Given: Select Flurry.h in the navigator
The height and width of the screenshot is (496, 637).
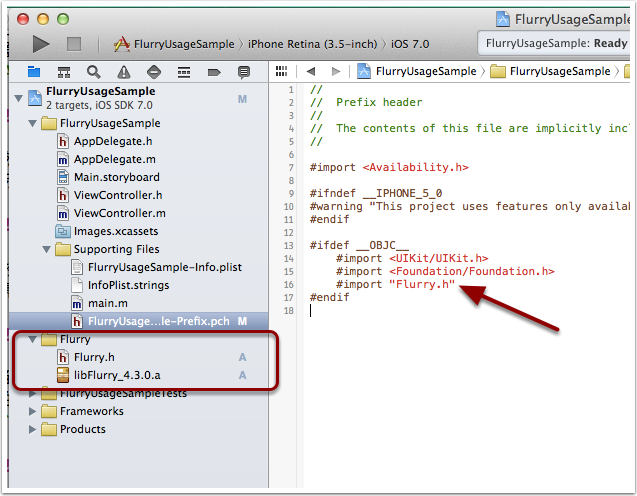Looking at the screenshot, I should (x=94, y=357).
